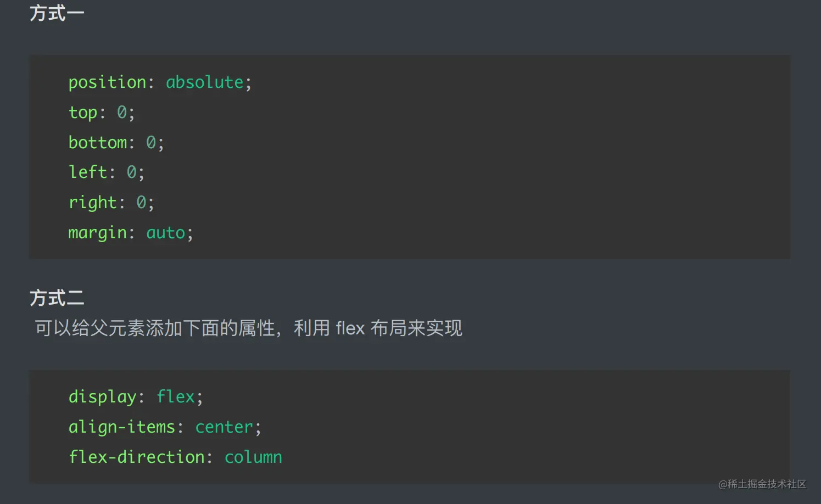Click the "position" property name in code
The width and height of the screenshot is (821, 504).
click(107, 82)
